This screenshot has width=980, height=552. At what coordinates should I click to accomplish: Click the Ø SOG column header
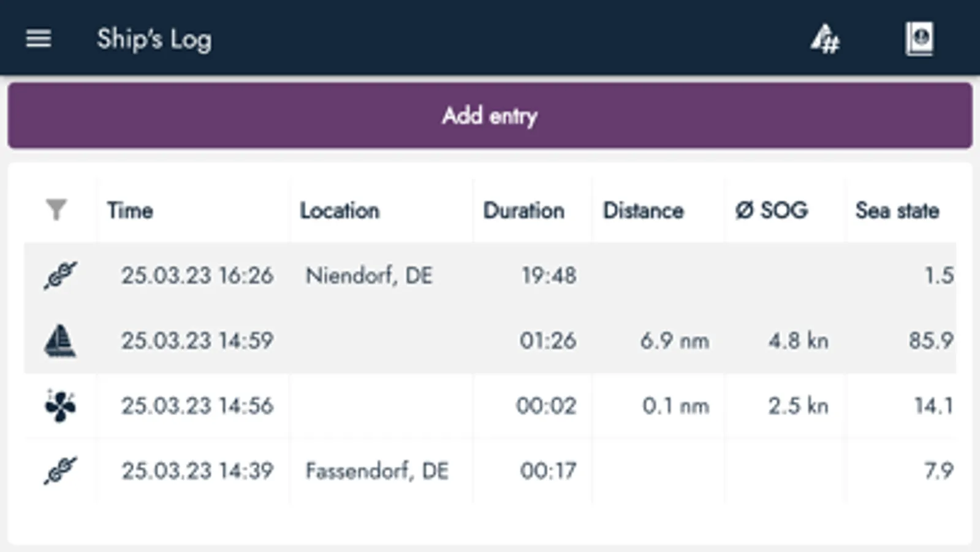coord(772,210)
